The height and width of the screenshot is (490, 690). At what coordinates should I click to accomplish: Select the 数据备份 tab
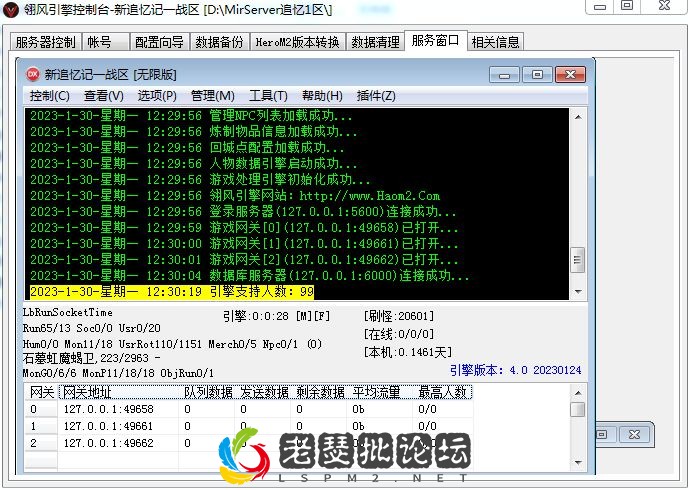tap(220, 42)
